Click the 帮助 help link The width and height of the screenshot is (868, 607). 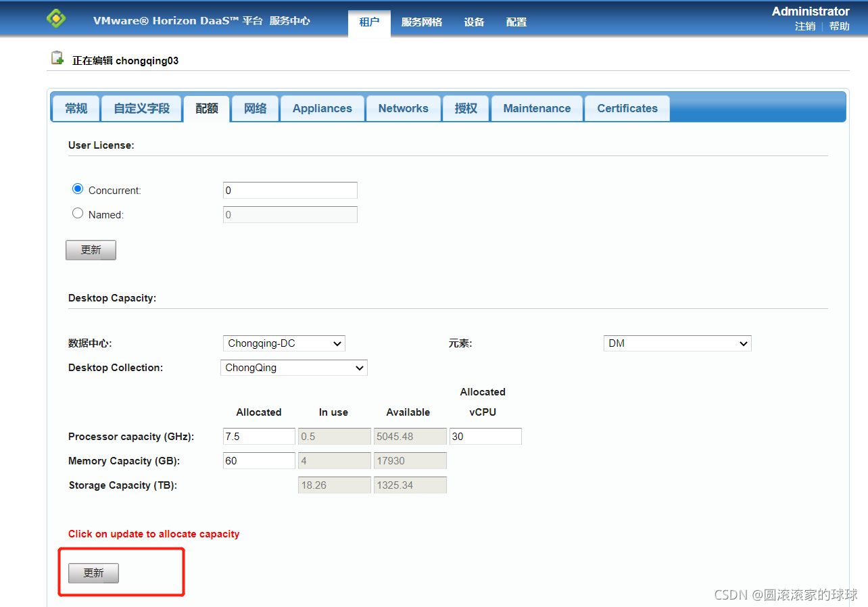[840, 26]
